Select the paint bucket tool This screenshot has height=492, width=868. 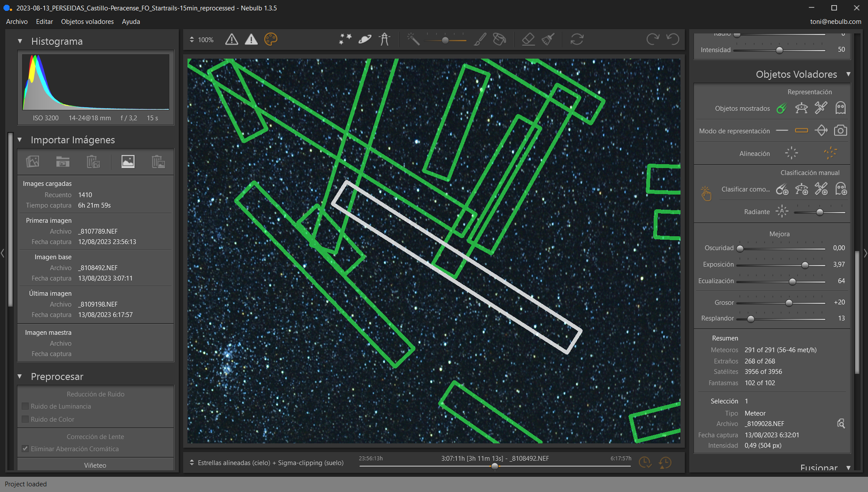500,40
